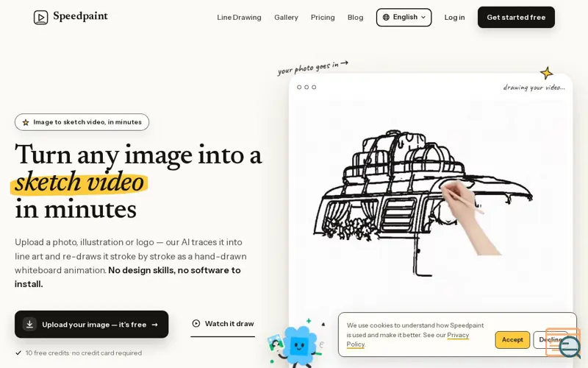Open the Pricing page
Image resolution: width=588 pixels, height=368 pixels.
[x=323, y=17]
